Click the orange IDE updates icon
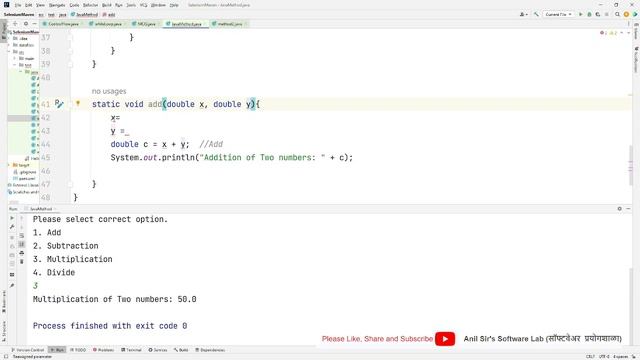This screenshot has height=360, width=640. coord(626,14)
